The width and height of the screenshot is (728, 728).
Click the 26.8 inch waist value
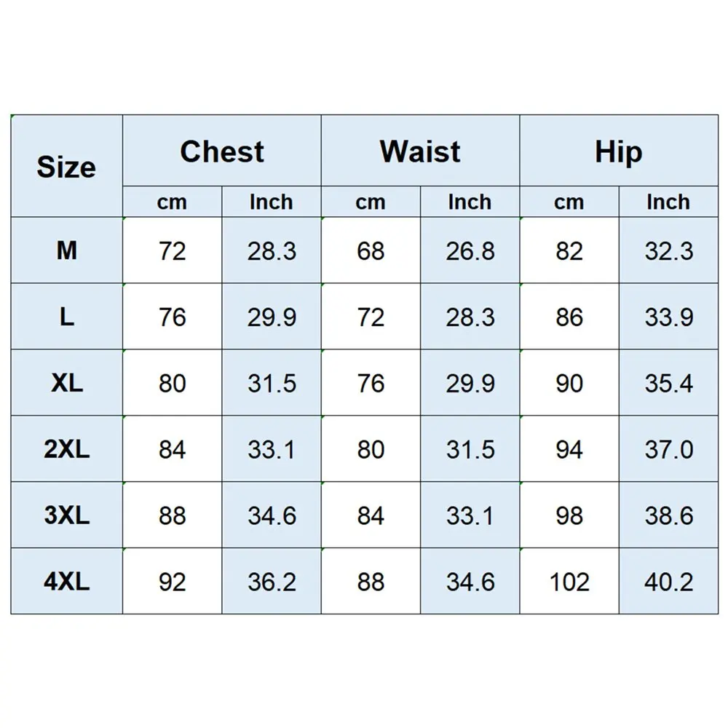pos(470,251)
